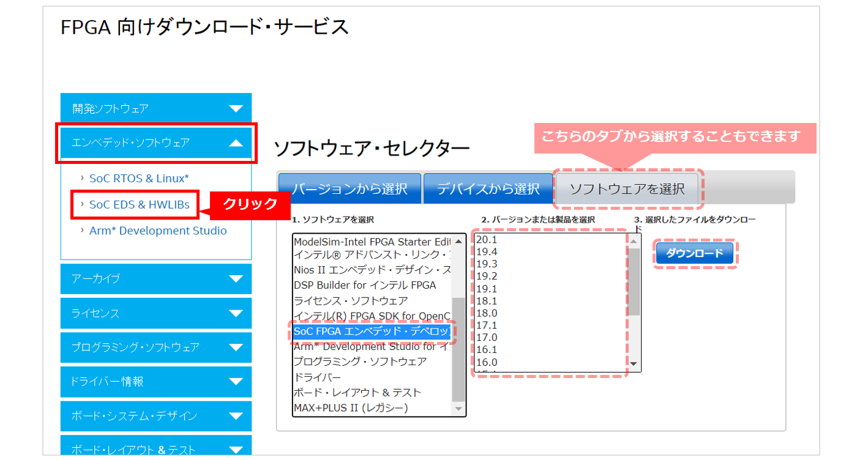Switch to the デバイスから選択 tab
This screenshot has width=868, height=460.
pyautogui.click(x=488, y=188)
